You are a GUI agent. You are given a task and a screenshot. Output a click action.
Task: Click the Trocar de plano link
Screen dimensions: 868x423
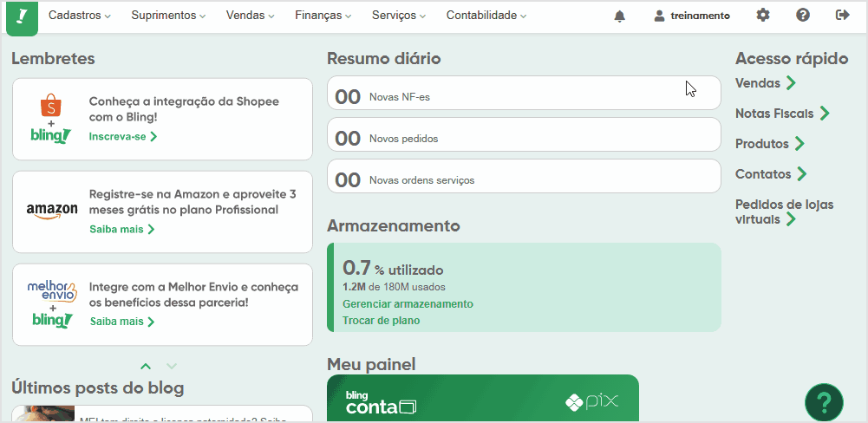(x=381, y=321)
